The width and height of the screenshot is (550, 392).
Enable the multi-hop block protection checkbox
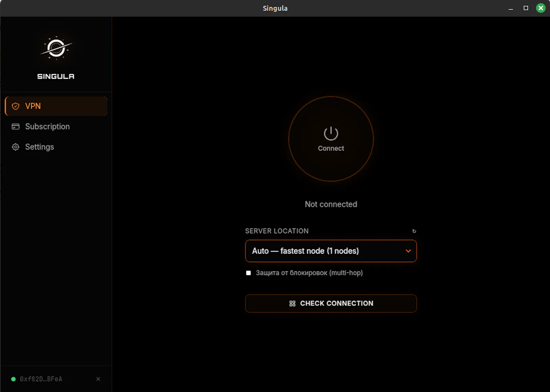249,273
